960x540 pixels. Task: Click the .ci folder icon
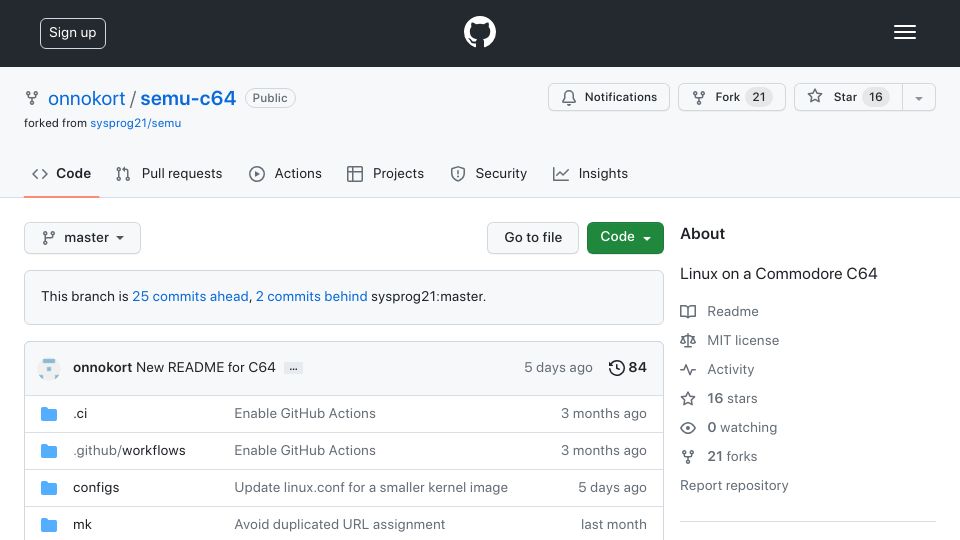pyautogui.click(x=49, y=414)
